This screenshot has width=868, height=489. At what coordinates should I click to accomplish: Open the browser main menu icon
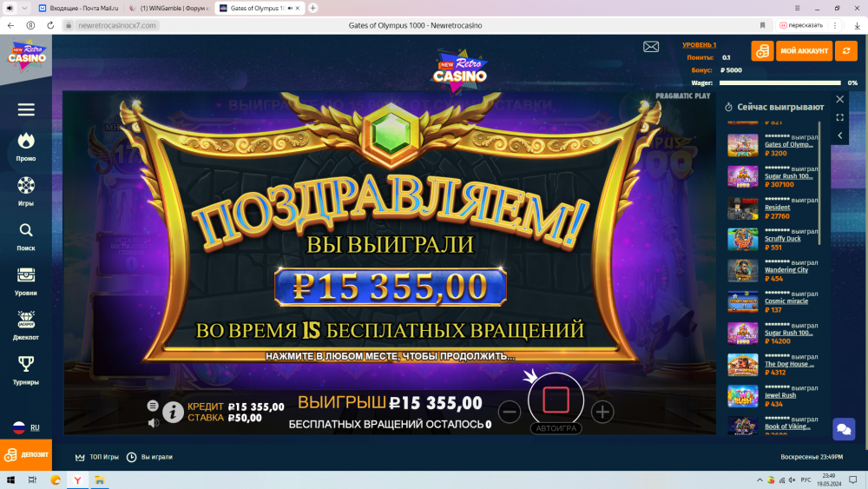pos(797,9)
